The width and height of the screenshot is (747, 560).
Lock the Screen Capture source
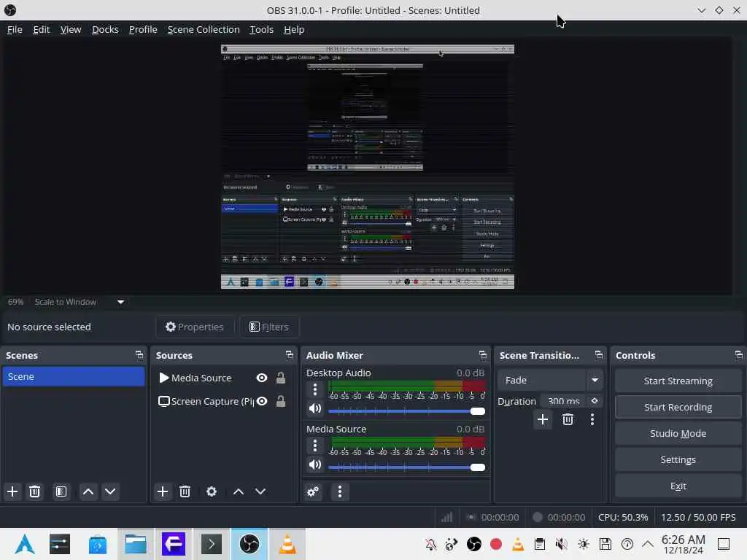click(281, 402)
